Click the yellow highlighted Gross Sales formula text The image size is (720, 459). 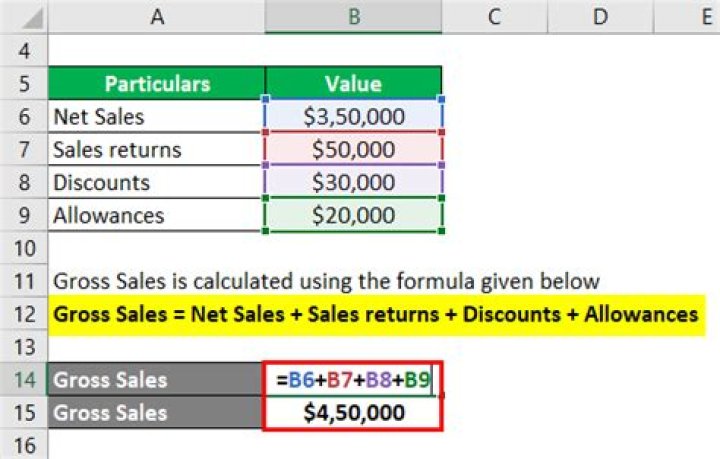[x=375, y=313]
